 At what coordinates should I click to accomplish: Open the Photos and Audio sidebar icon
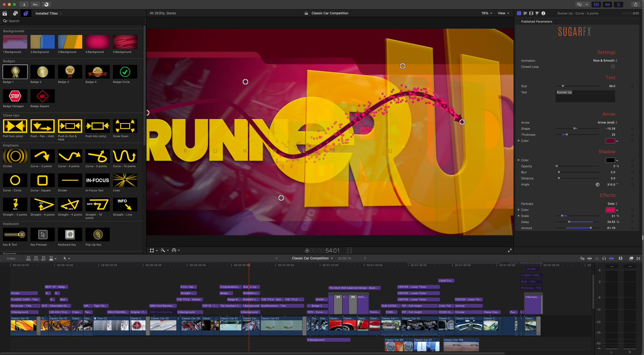click(x=15, y=13)
